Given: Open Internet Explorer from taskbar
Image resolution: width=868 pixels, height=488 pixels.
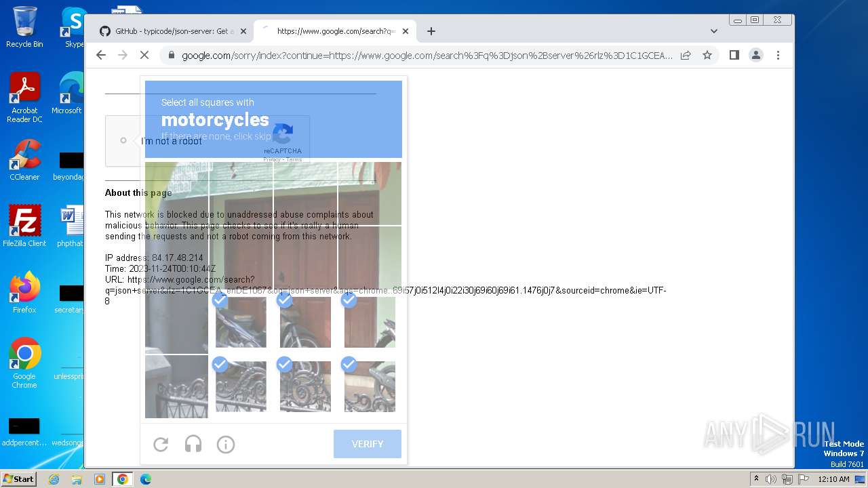Looking at the screenshot, I should coord(54,479).
